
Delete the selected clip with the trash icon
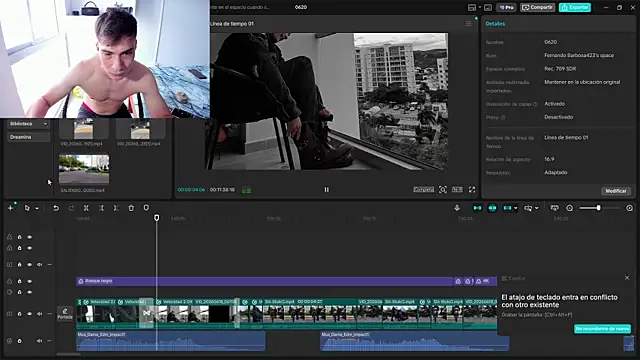[x=131, y=208]
